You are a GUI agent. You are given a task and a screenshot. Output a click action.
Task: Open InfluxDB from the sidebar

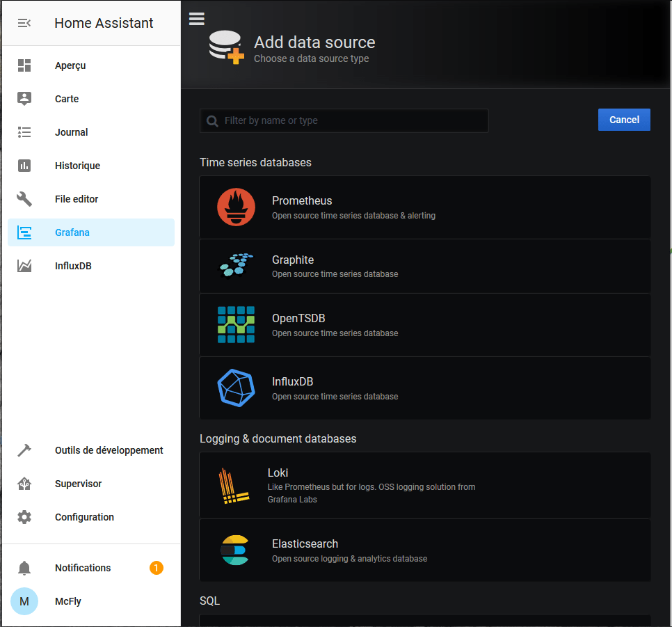[73, 266]
